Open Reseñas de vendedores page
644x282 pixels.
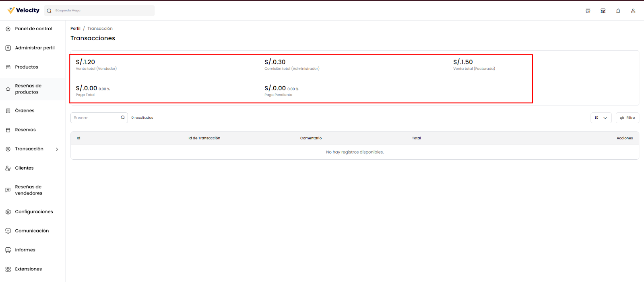point(29,190)
